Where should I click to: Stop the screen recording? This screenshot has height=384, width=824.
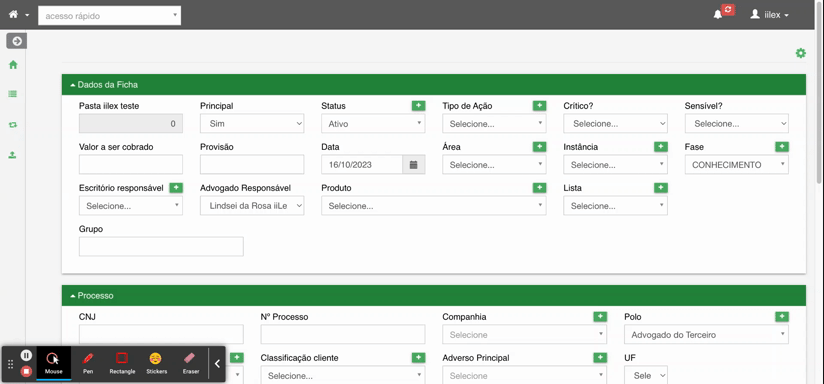coord(27,371)
